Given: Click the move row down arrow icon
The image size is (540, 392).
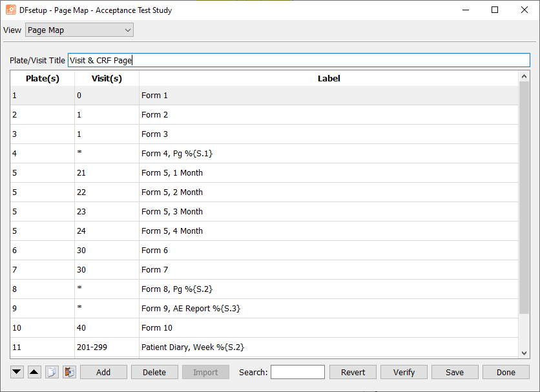Looking at the screenshot, I should click(17, 372).
